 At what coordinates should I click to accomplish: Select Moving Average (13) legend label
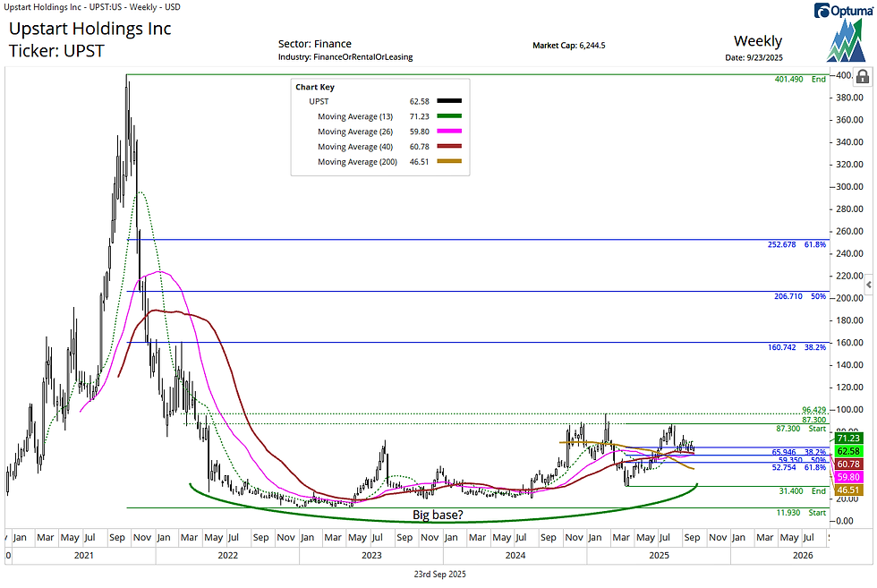tap(355, 116)
